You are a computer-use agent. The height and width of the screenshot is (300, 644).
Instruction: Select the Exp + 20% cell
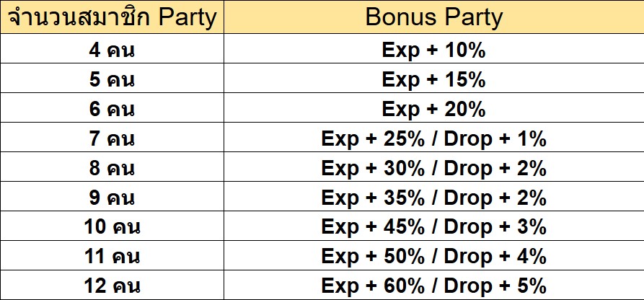pyautogui.click(x=434, y=107)
